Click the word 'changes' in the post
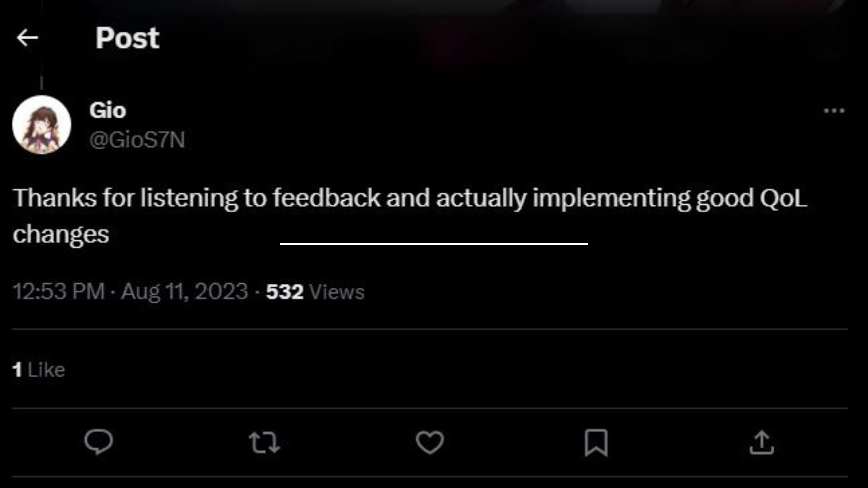 pos(61,234)
